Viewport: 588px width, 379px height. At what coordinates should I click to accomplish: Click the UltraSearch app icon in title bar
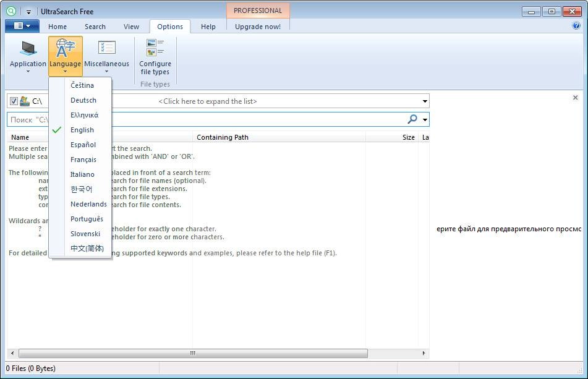coord(11,11)
